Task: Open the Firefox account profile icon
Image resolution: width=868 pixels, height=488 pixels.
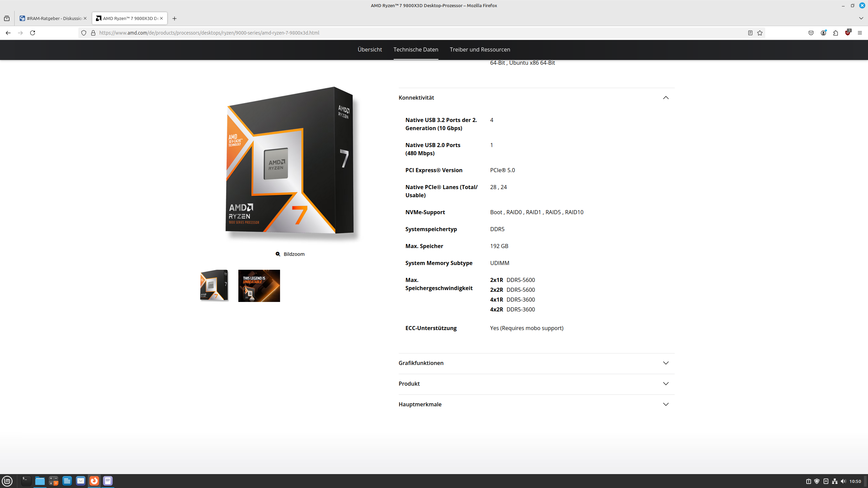Action: pyautogui.click(x=823, y=33)
